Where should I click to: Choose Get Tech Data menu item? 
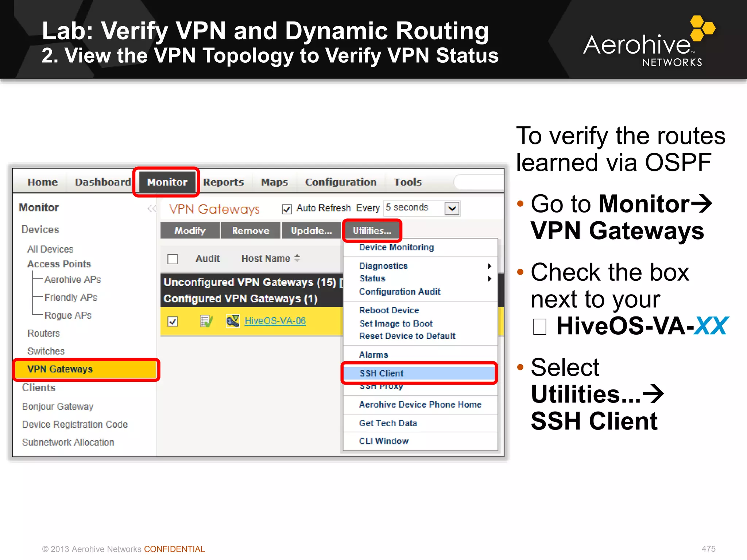pyautogui.click(x=388, y=423)
